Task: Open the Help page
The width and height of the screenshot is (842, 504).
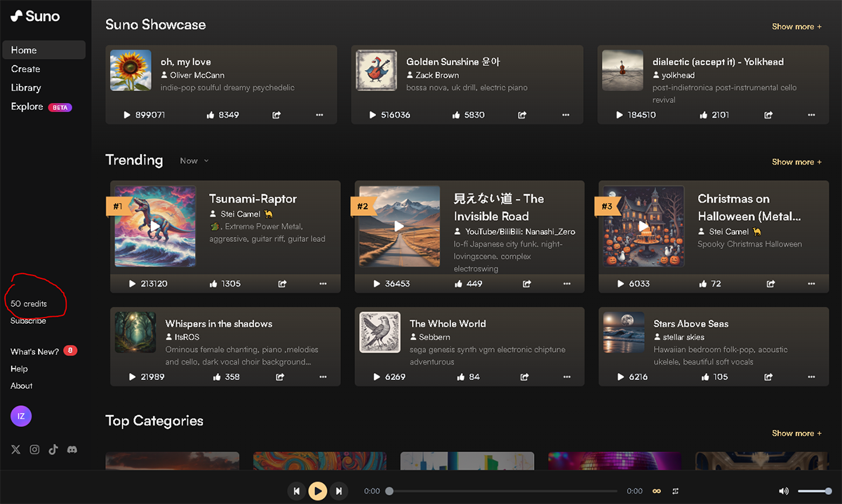Action: [19, 369]
